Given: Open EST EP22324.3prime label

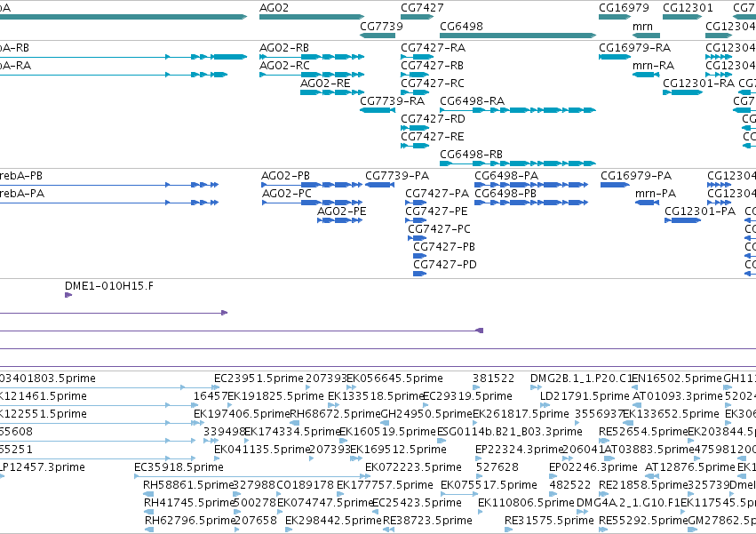Looking at the screenshot, I should [x=520, y=450].
